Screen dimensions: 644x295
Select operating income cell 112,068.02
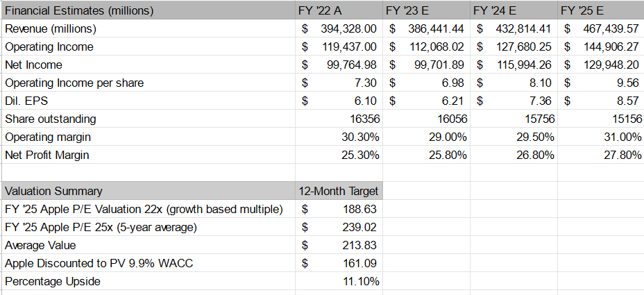tap(426, 47)
